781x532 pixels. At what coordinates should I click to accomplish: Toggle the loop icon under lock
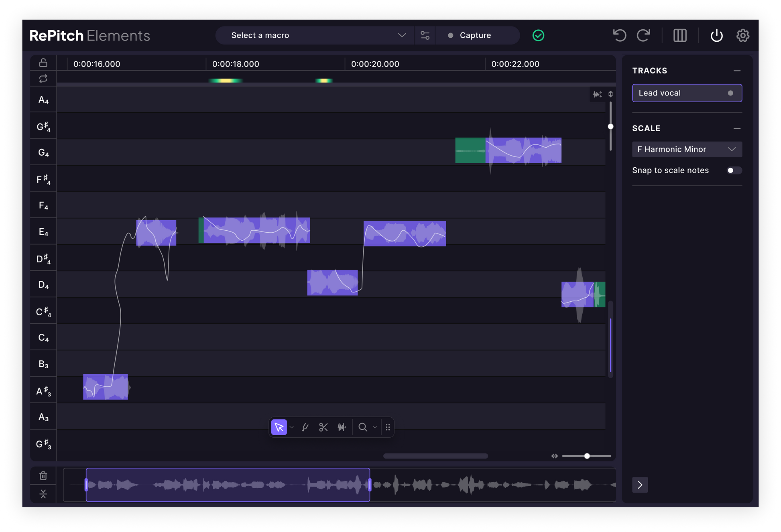43,79
